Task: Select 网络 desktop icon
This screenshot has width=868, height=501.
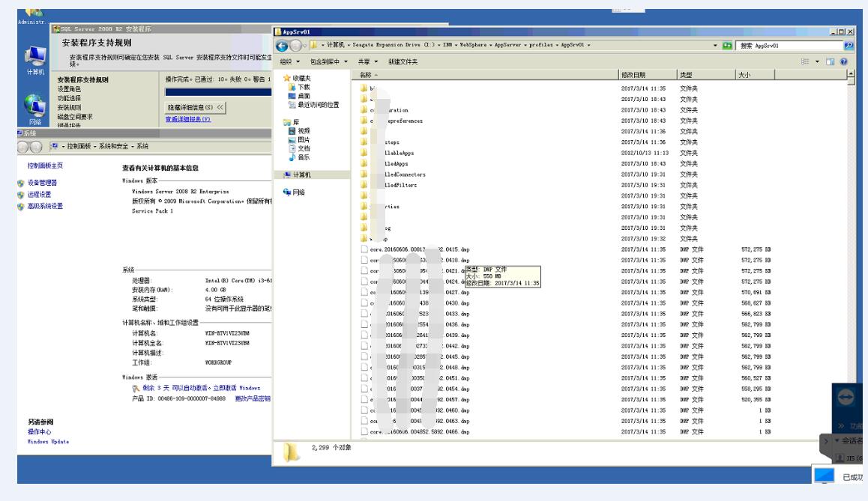Action: click(35, 109)
